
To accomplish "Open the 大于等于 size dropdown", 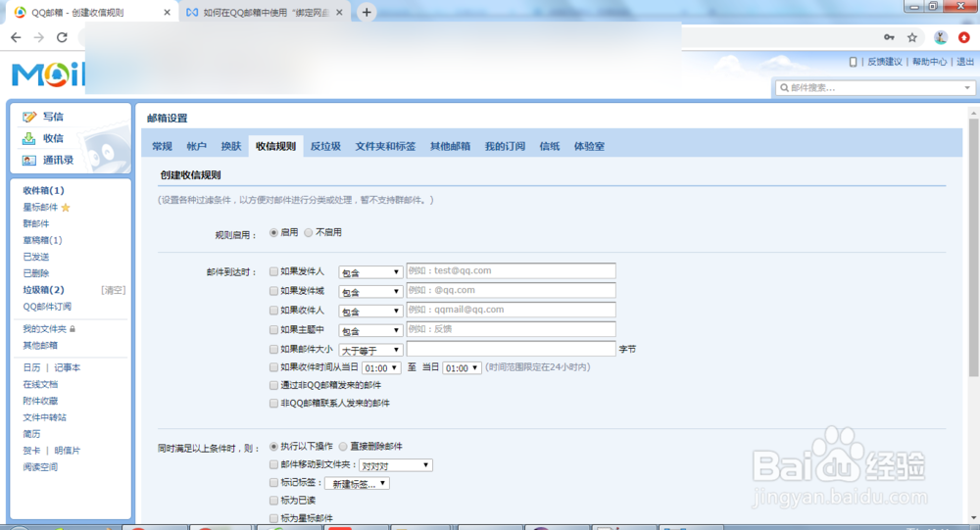I will [370, 350].
